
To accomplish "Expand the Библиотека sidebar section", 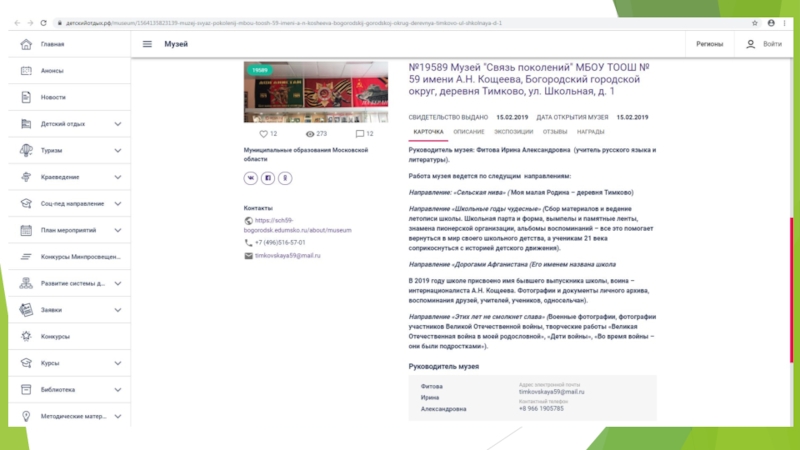I will pos(118,390).
